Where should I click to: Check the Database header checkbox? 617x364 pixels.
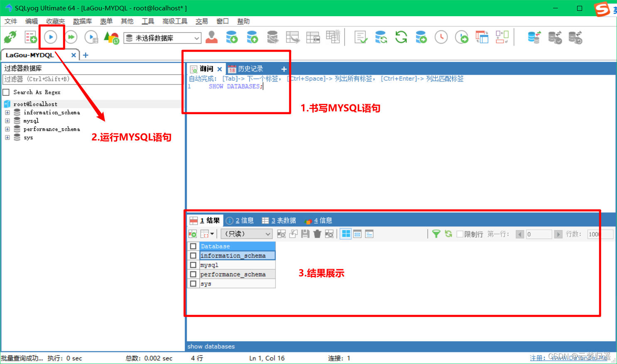[x=193, y=246]
